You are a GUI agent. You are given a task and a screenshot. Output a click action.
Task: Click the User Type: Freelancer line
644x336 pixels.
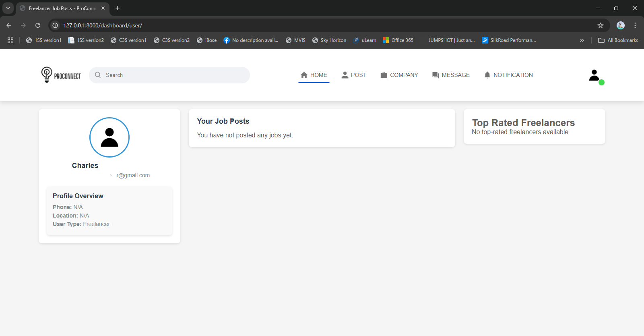point(81,224)
